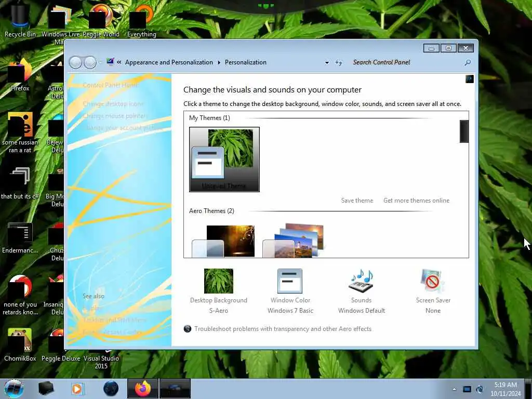Open Control Panel Home link
The height and width of the screenshot is (399, 532).
coord(110,85)
